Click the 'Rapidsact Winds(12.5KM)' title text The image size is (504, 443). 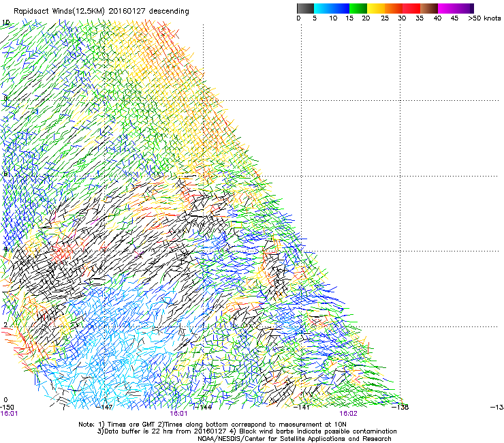(59, 12)
